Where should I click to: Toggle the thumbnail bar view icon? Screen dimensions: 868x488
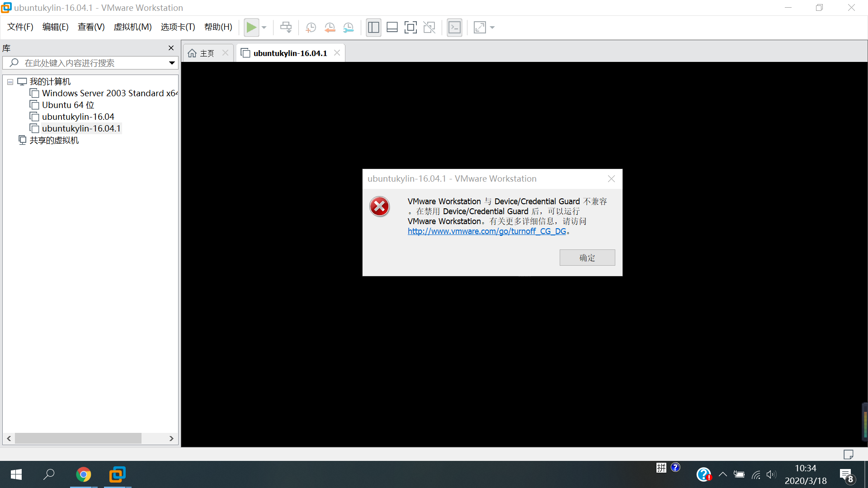392,28
